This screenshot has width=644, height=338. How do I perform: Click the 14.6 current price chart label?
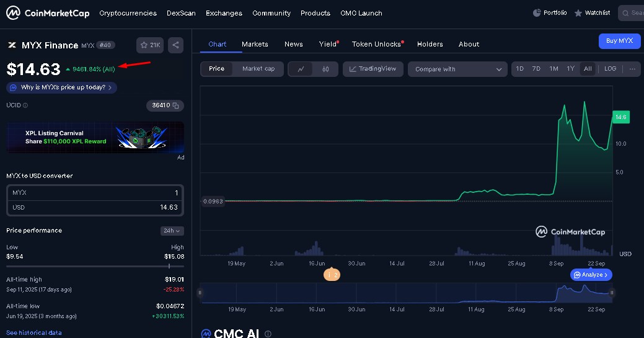tap(620, 117)
